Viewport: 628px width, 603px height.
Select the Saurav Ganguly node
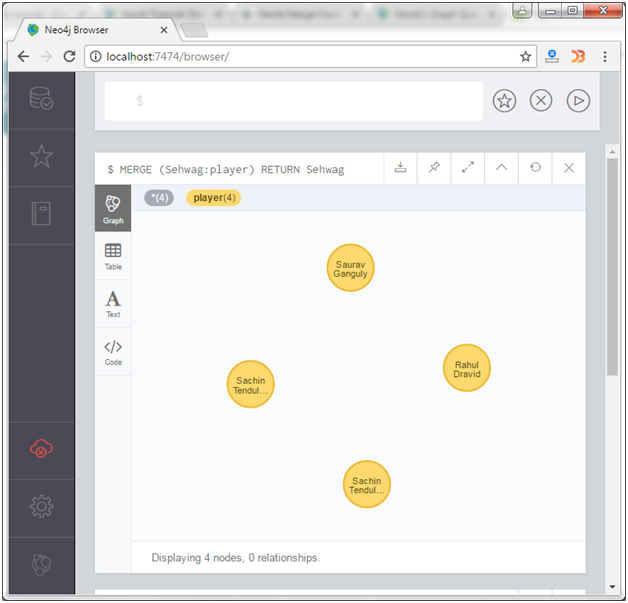click(x=350, y=268)
